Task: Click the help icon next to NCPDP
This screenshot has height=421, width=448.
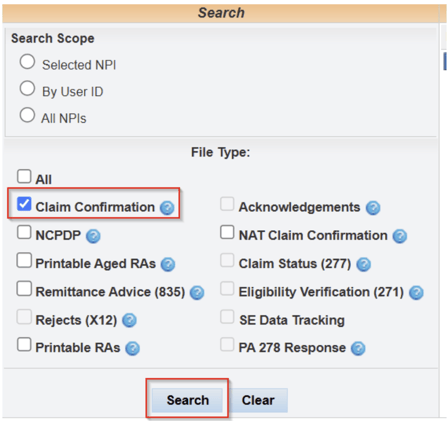Action: point(93,236)
